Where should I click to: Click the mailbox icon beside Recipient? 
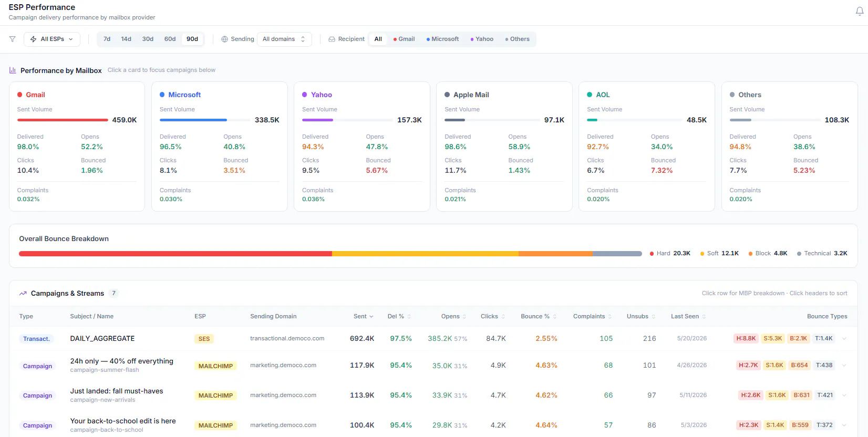coord(332,39)
